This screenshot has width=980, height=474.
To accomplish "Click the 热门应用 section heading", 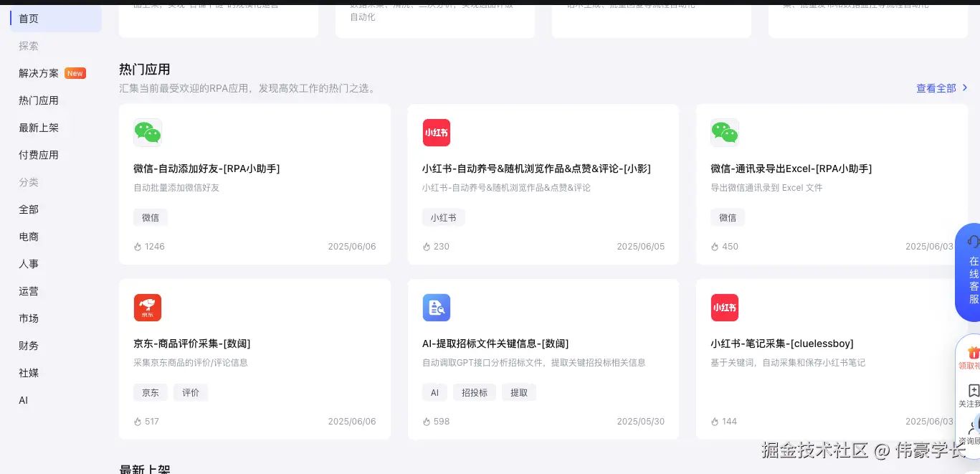I will click(145, 70).
